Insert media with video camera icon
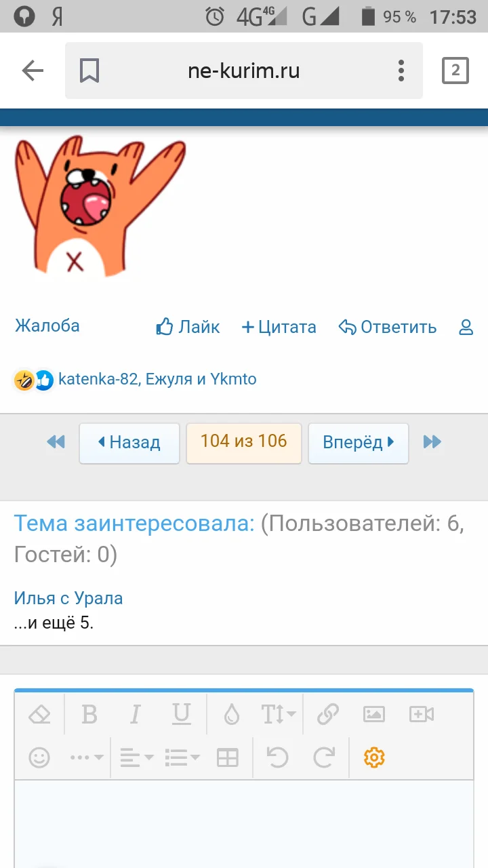 tap(421, 714)
